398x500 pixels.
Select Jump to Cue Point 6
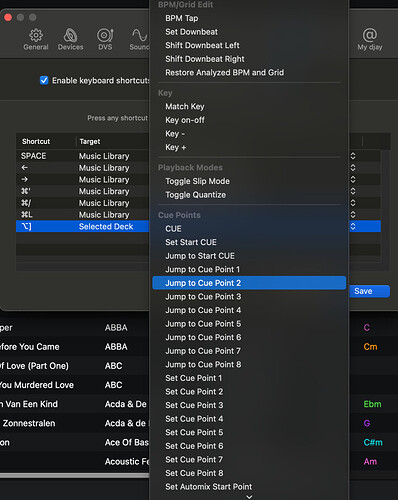(249, 337)
